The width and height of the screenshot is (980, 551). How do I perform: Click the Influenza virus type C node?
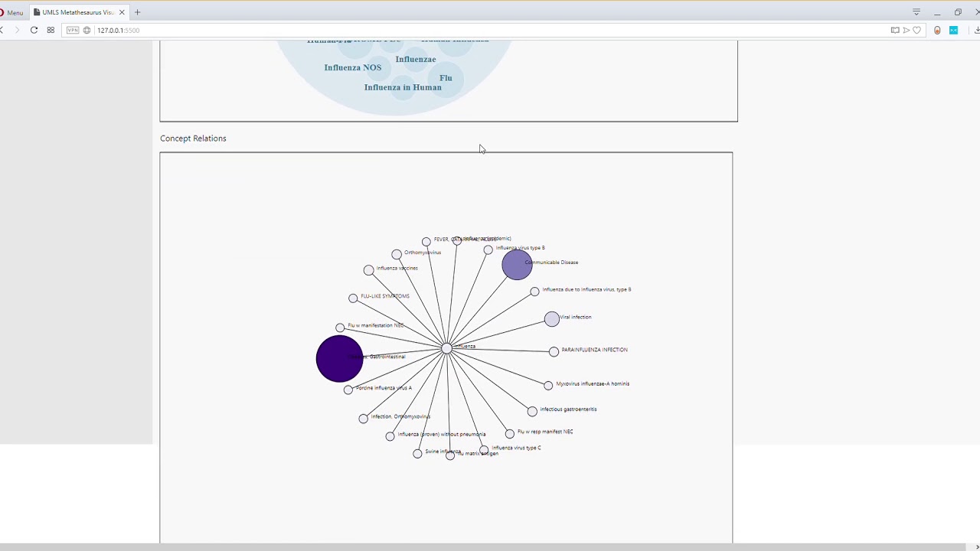484,450
